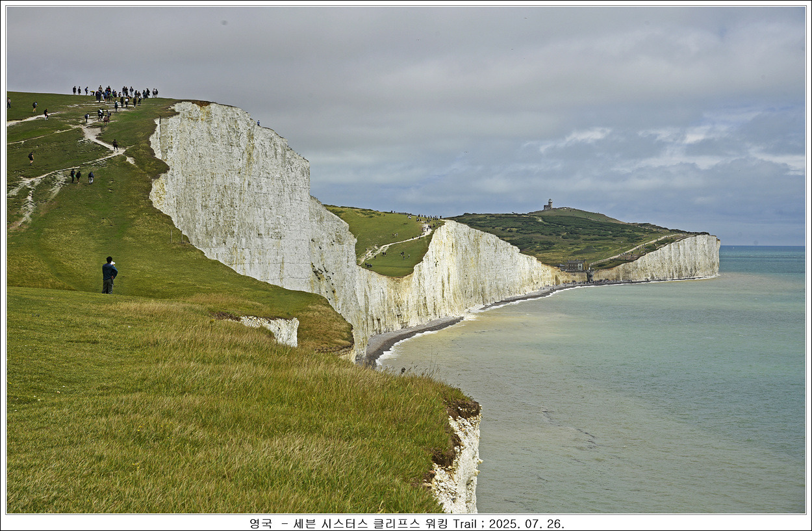Click the Korean text 영국 in the caption
Screen dimensions: 812x531
[261, 523]
